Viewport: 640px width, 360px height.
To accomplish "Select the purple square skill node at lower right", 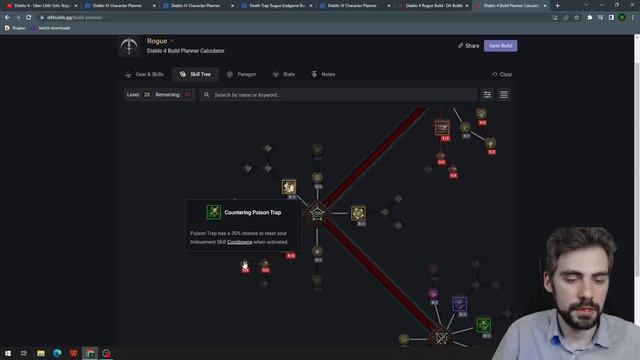I will 460,304.
